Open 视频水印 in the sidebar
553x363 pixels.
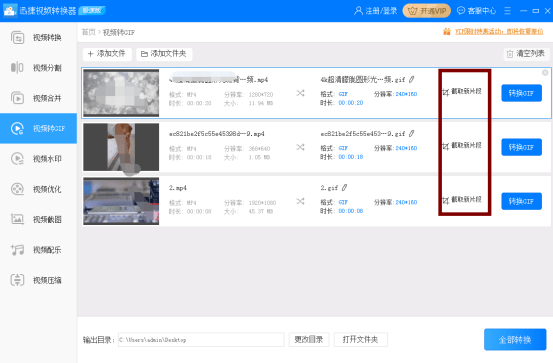[38, 159]
